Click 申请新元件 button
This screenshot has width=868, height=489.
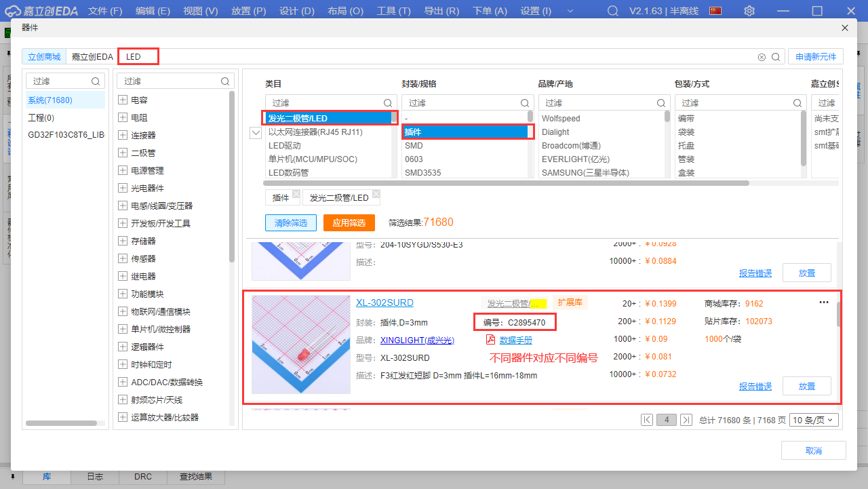(816, 57)
